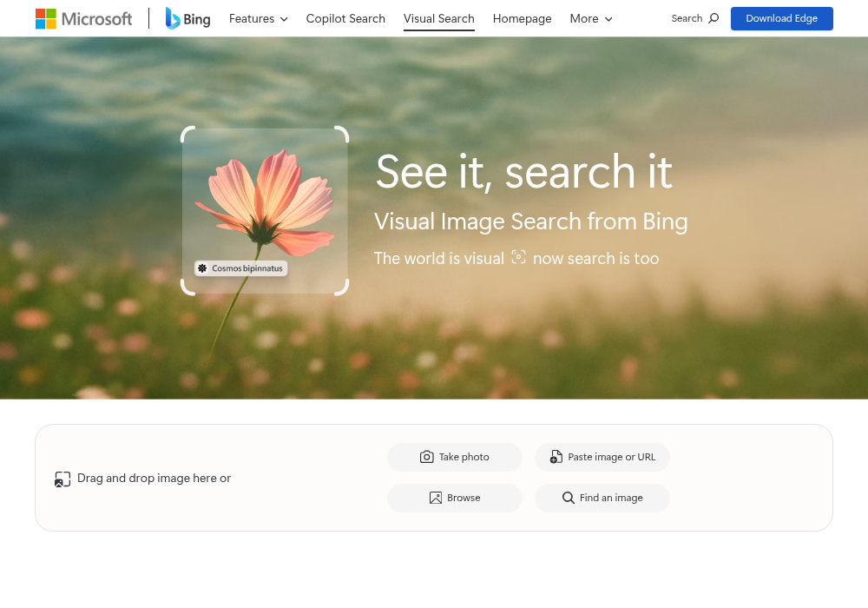Expand the Features dropdown menu
The width and height of the screenshot is (868, 608).
pyautogui.click(x=259, y=19)
